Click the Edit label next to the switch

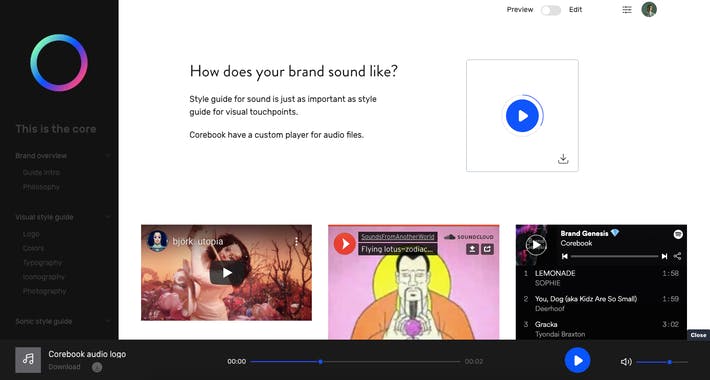click(576, 10)
